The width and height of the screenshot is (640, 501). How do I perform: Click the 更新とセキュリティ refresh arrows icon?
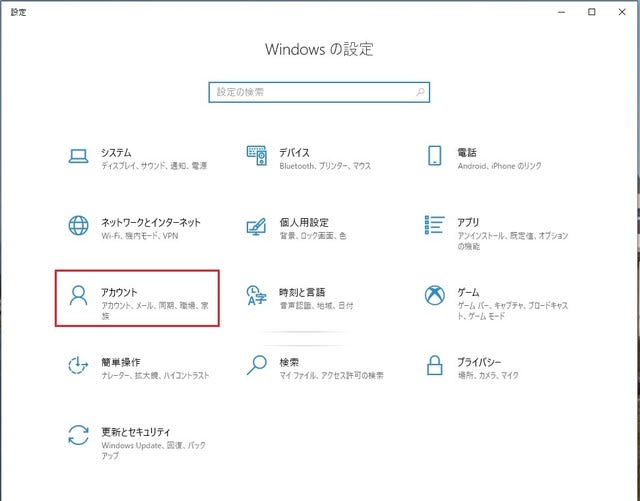coord(78,435)
